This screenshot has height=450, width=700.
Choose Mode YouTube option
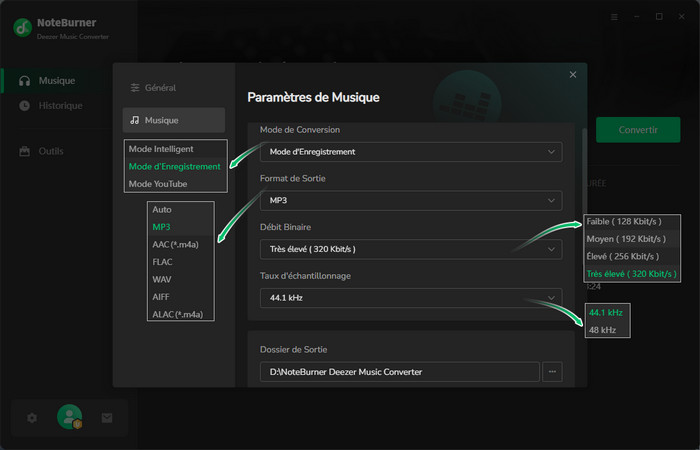(x=175, y=184)
